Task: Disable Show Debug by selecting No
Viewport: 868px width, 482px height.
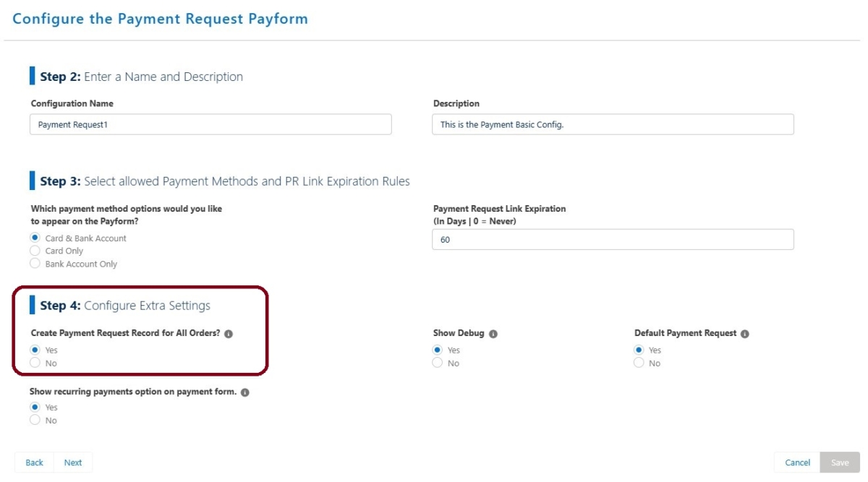Action: [x=437, y=362]
